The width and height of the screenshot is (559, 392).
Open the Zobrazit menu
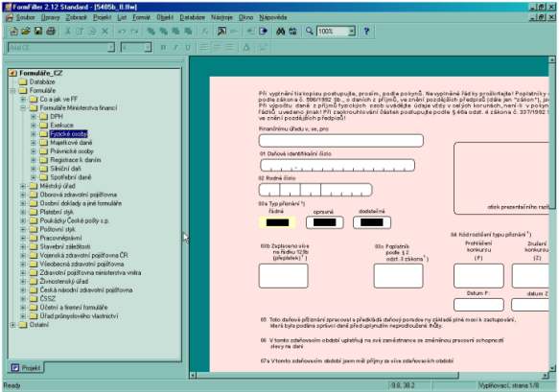pyautogui.click(x=76, y=17)
